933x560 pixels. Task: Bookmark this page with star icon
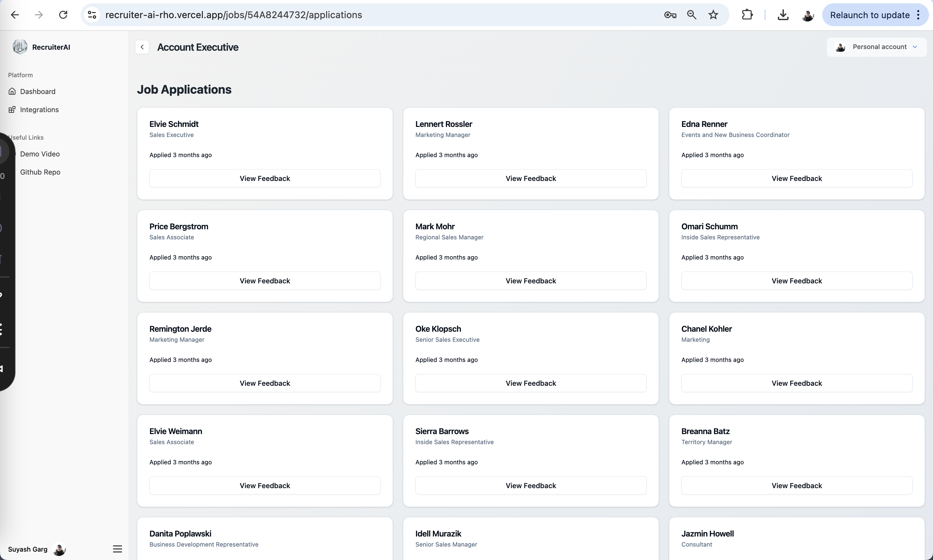point(713,15)
